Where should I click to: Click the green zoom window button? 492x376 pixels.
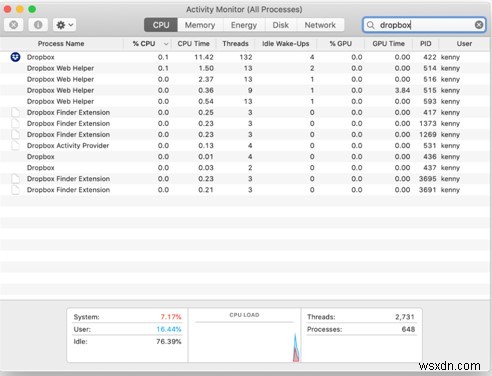tap(32, 9)
